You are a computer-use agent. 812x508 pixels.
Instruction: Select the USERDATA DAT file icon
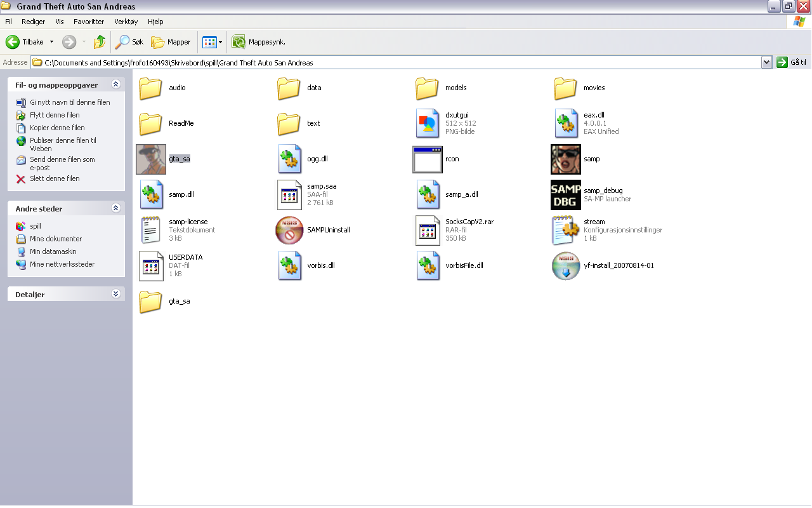coord(151,266)
